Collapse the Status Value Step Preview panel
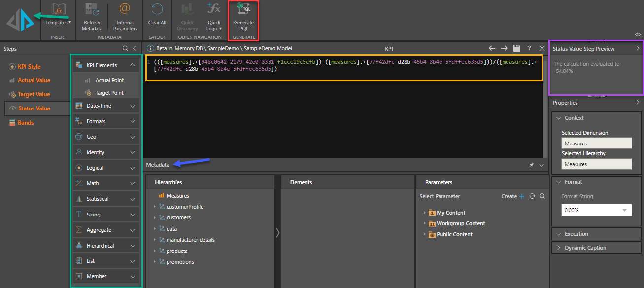644x288 pixels. click(638, 49)
